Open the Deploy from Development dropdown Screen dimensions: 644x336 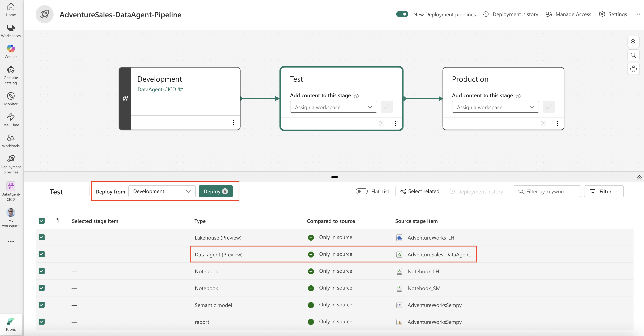pos(162,191)
